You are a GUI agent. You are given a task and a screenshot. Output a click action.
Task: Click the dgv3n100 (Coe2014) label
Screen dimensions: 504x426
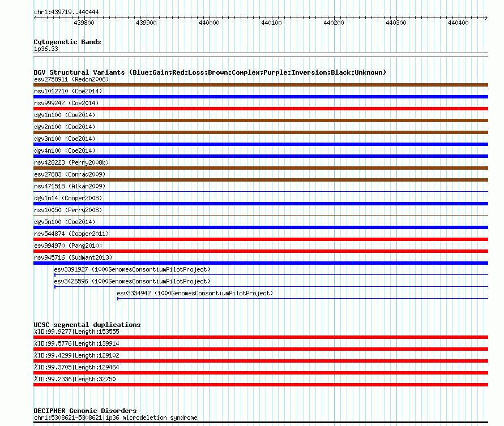click(x=65, y=139)
